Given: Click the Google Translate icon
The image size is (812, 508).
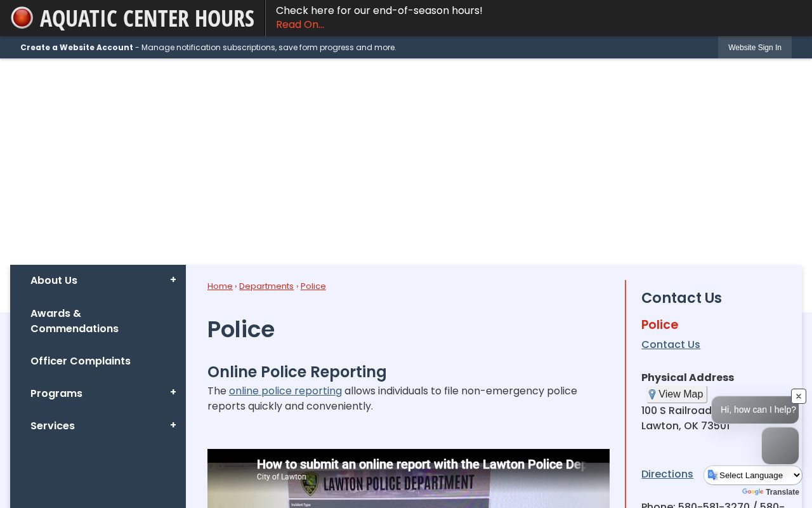Looking at the screenshot, I should click(712, 475).
